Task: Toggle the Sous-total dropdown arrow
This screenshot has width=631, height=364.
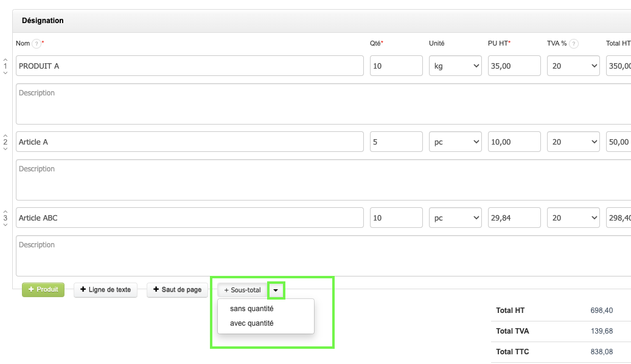Action: 276,290
